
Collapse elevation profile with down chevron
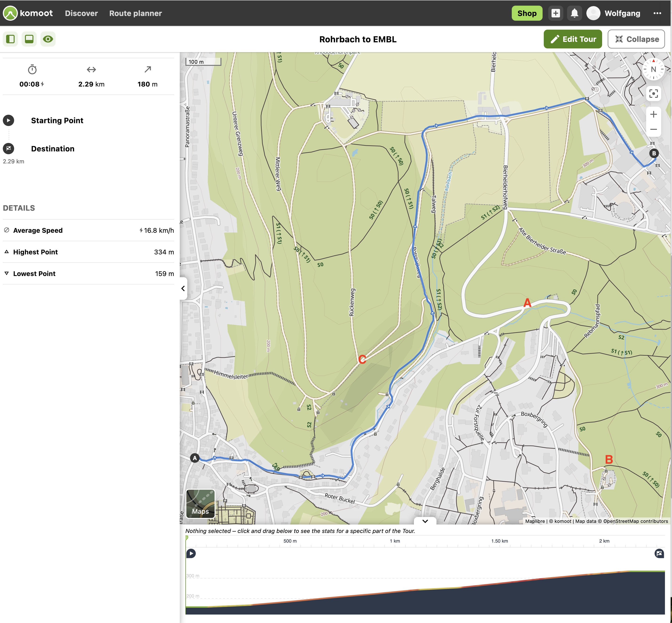[x=425, y=521]
